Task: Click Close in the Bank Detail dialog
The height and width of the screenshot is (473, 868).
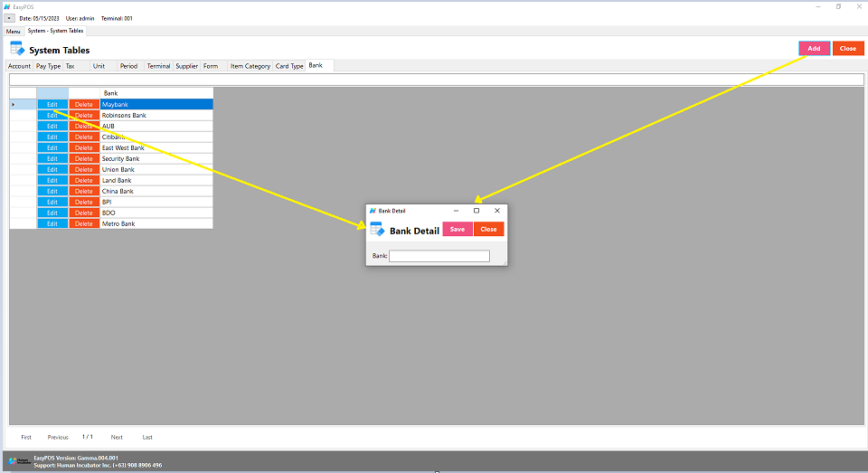Action: (488, 230)
